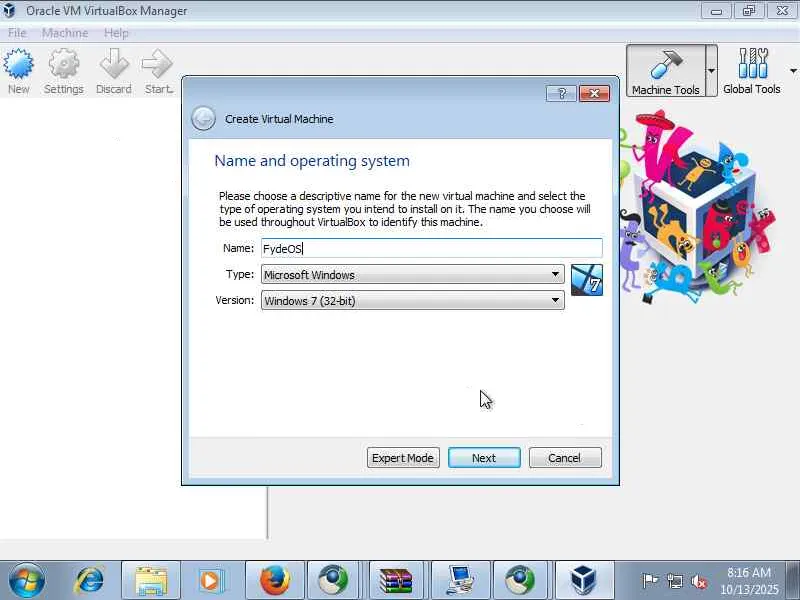
Task: Click the Windows 7 OS type icon
Action: [587, 280]
